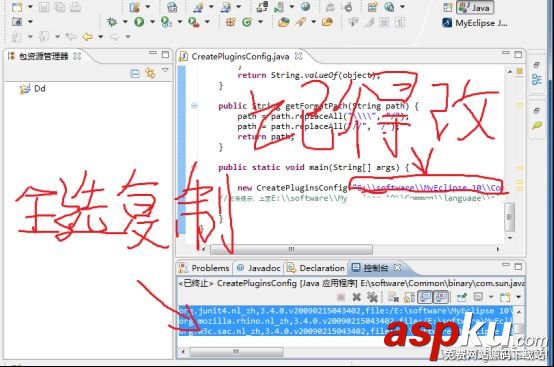Click the Display Selected Console icon
Viewport: 554px width, 367px height.
pos(478,297)
